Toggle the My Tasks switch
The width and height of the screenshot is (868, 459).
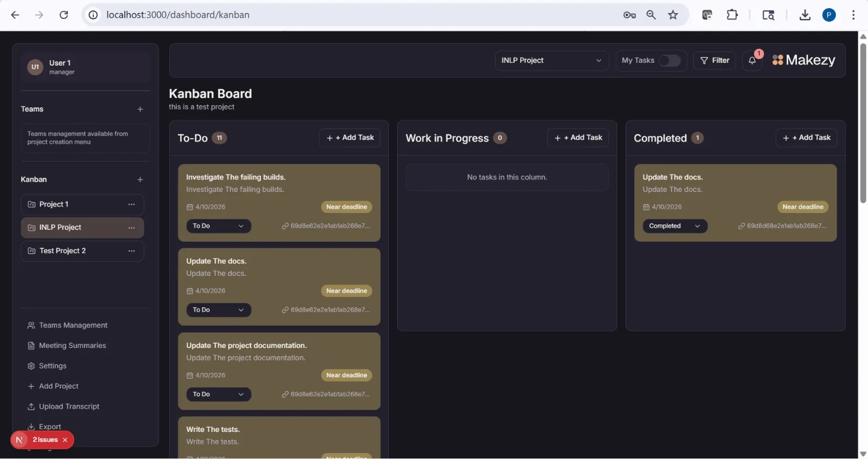[x=669, y=61]
